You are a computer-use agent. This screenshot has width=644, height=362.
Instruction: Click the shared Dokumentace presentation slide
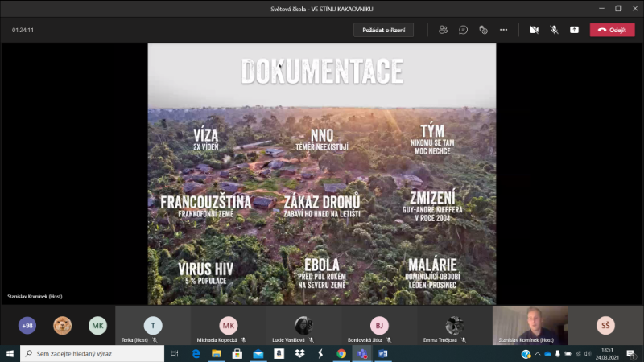[x=322, y=173]
